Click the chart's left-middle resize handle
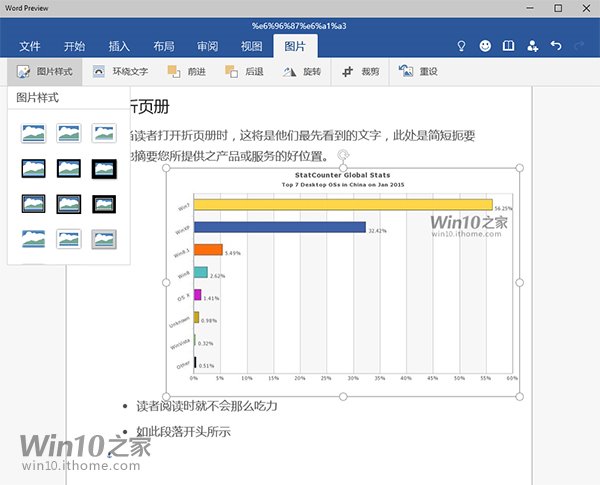 166,282
